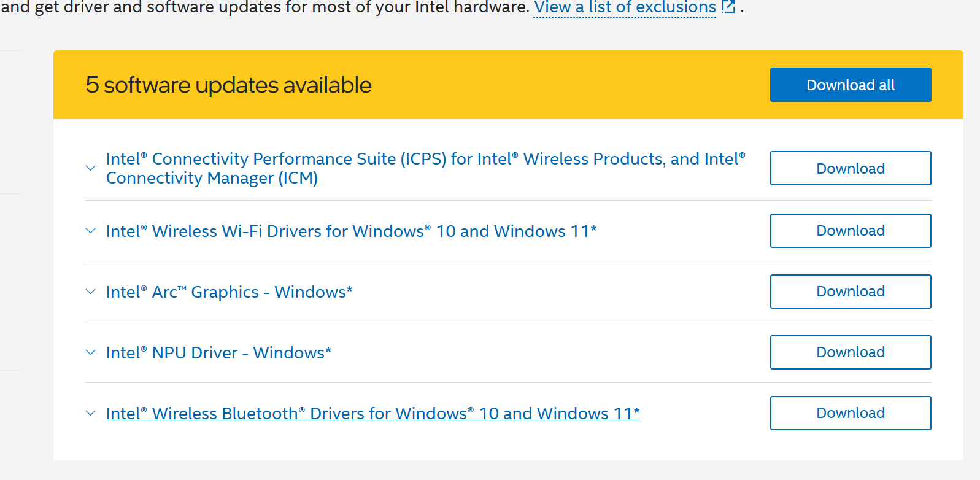Expand the Wireless Bluetooth Drivers chevron

click(91, 414)
